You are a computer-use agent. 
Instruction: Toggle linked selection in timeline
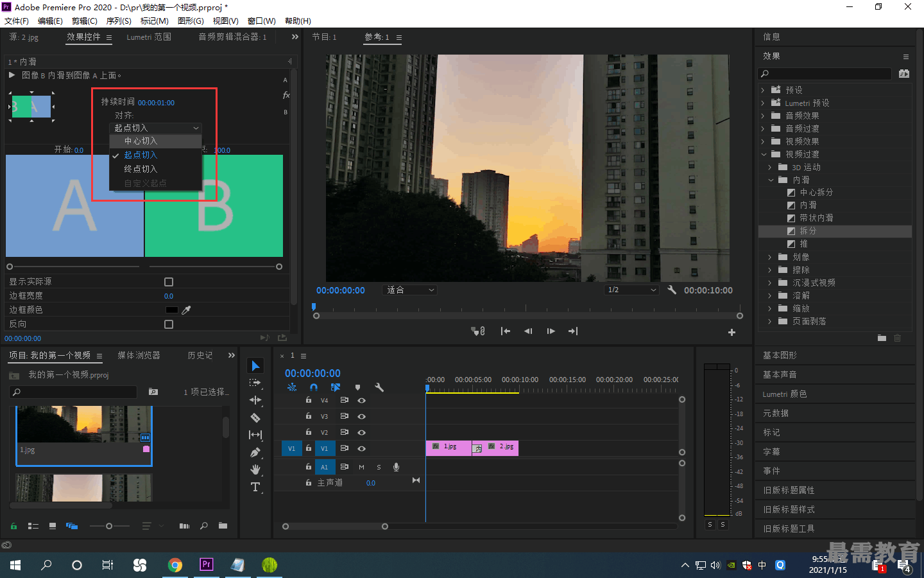pos(335,387)
